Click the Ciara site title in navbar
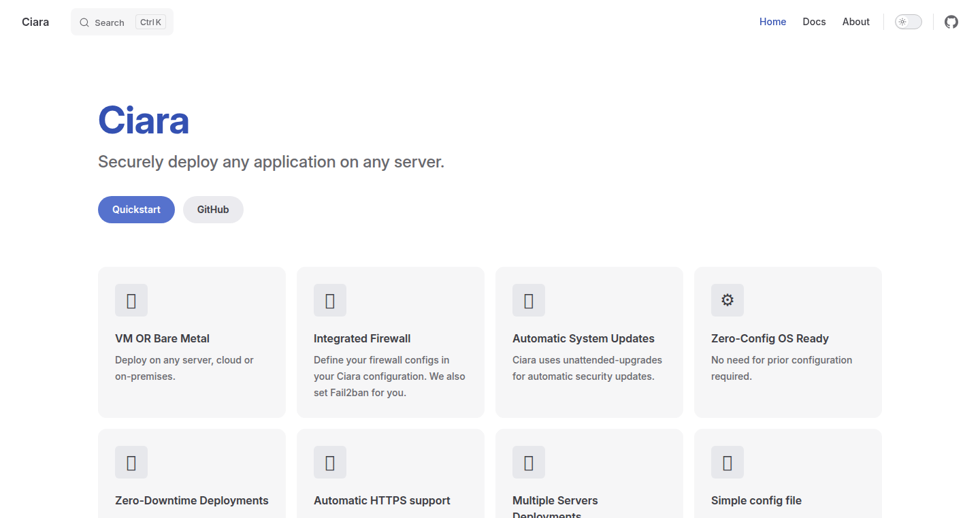980x518 pixels. point(35,22)
